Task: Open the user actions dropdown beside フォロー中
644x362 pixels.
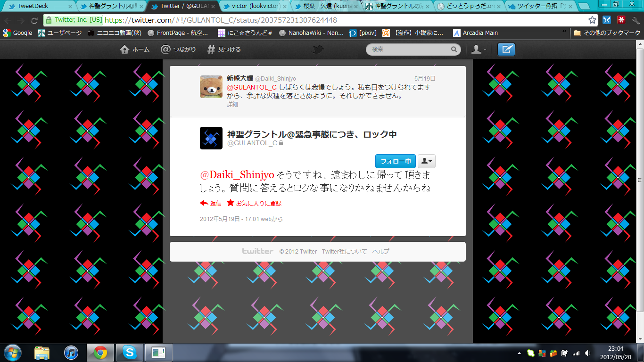Action: pyautogui.click(x=427, y=161)
